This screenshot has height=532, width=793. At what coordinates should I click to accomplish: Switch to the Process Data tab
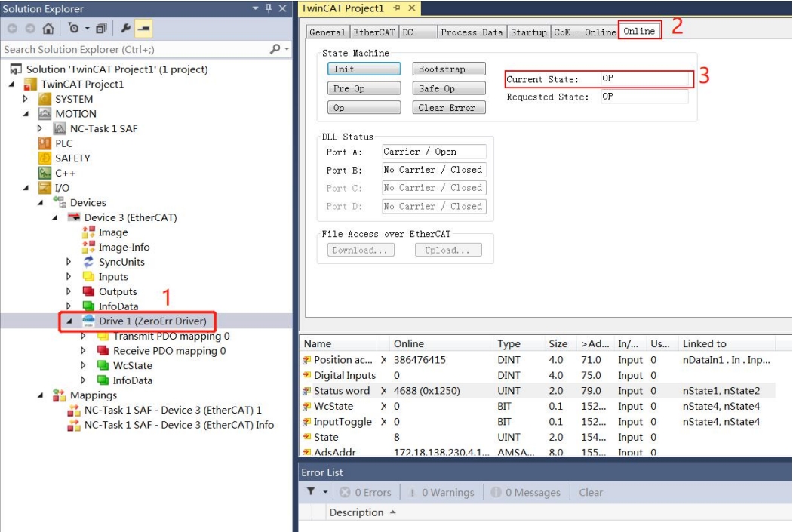click(471, 32)
